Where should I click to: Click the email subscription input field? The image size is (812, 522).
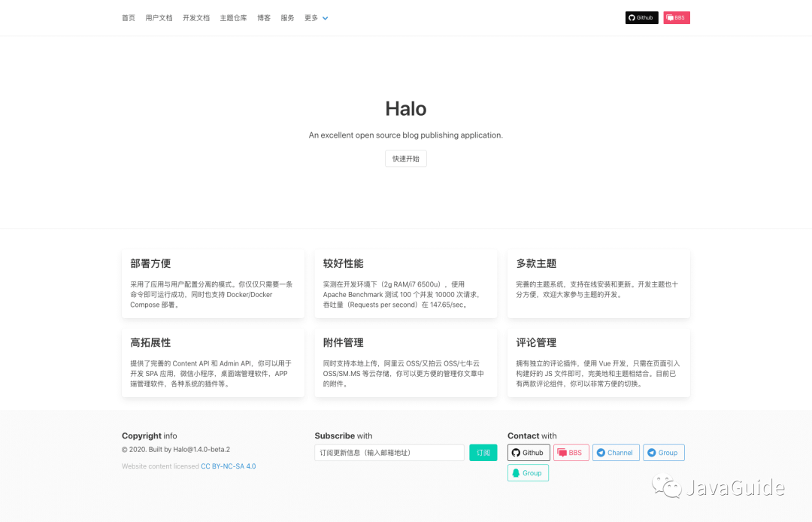(389, 452)
